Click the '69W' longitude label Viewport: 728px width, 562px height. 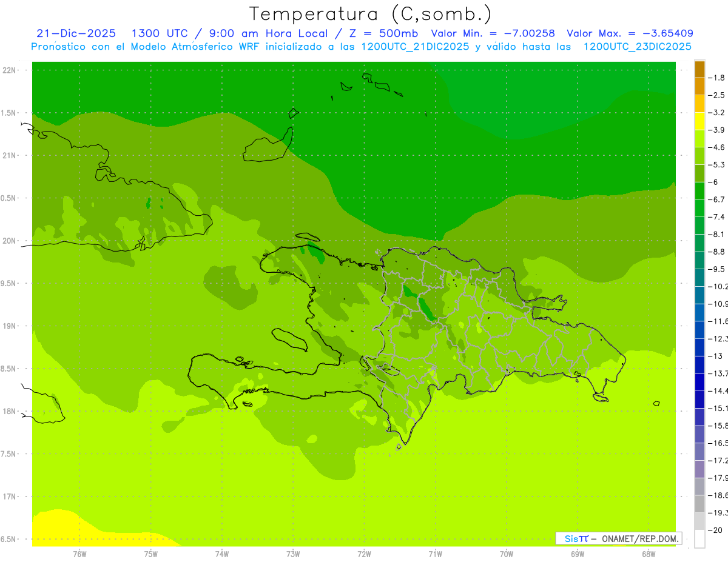[x=578, y=554]
